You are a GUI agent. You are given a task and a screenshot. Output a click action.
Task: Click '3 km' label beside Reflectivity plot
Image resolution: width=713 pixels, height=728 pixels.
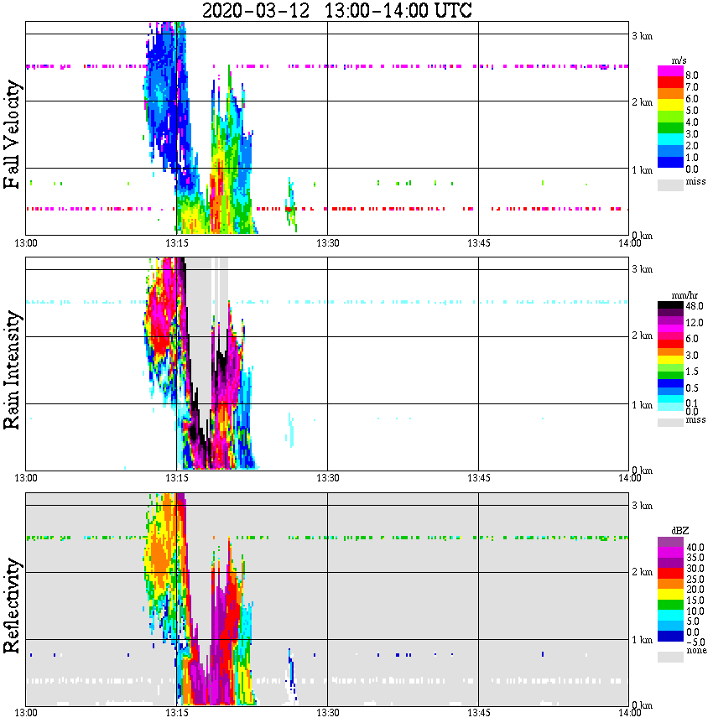[x=643, y=506]
